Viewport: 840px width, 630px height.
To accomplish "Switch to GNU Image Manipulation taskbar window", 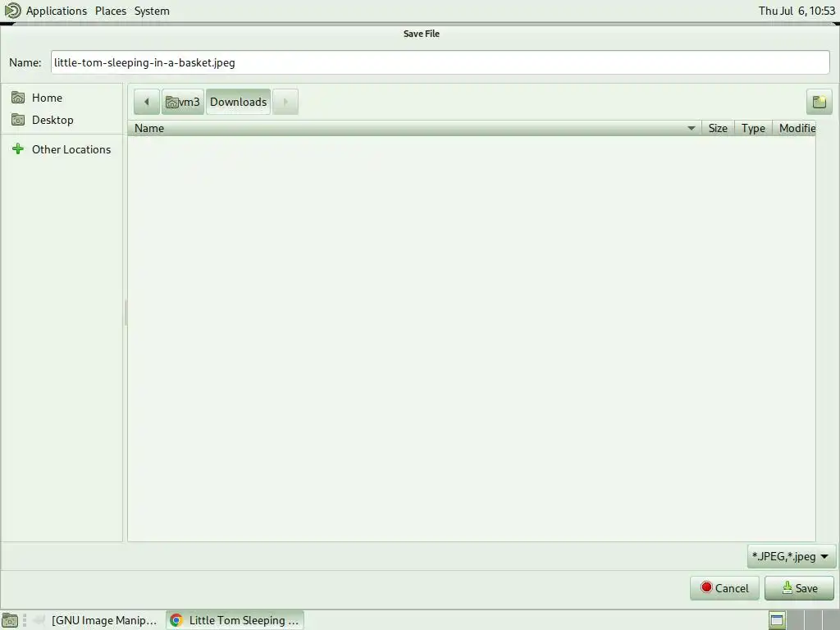I will coord(97,620).
